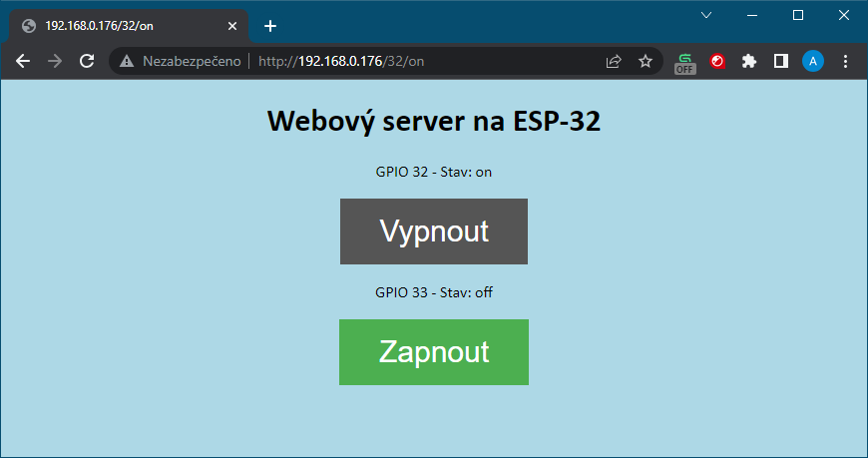Image resolution: width=868 pixels, height=458 pixels.
Task: Close the 192.168.0.176/32/on tab
Action: tap(232, 26)
